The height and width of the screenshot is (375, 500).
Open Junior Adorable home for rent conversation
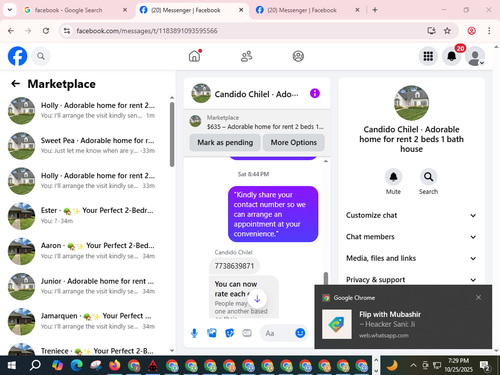point(86,286)
